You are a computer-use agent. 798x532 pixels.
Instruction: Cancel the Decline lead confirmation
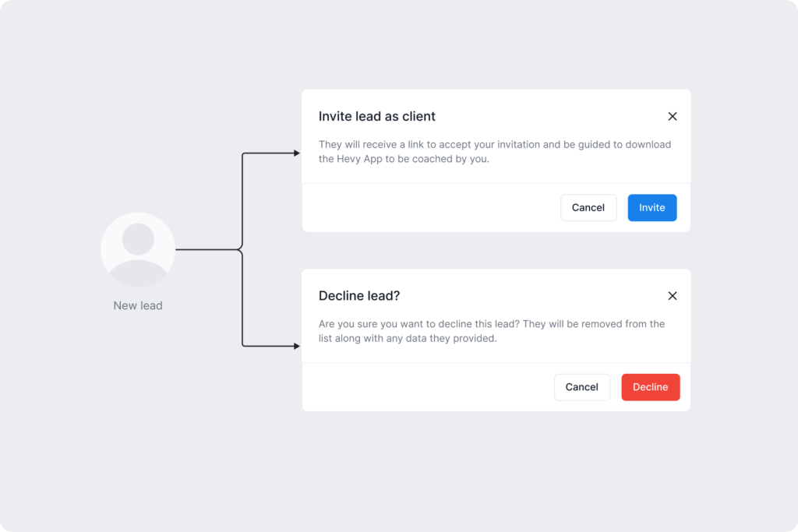581,387
